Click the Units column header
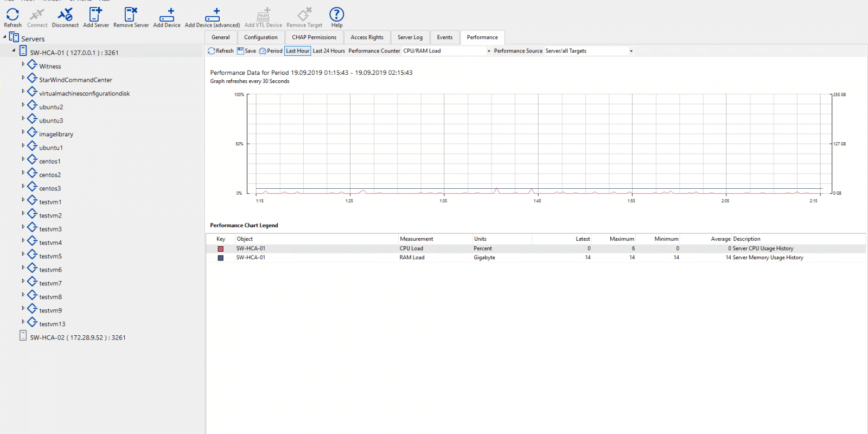Viewport: 868px width, 434px height. tap(502, 239)
